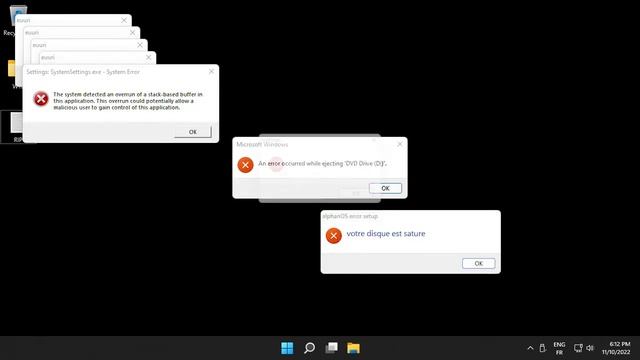
Task: Click OK in the DVD Drive eject error dialog
Action: click(x=385, y=188)
